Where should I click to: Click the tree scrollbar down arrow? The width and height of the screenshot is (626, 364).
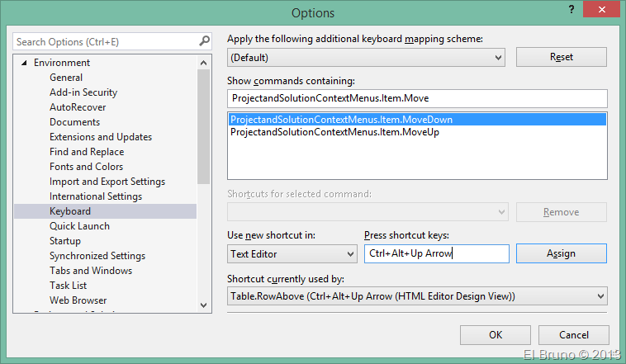(204, 304)
